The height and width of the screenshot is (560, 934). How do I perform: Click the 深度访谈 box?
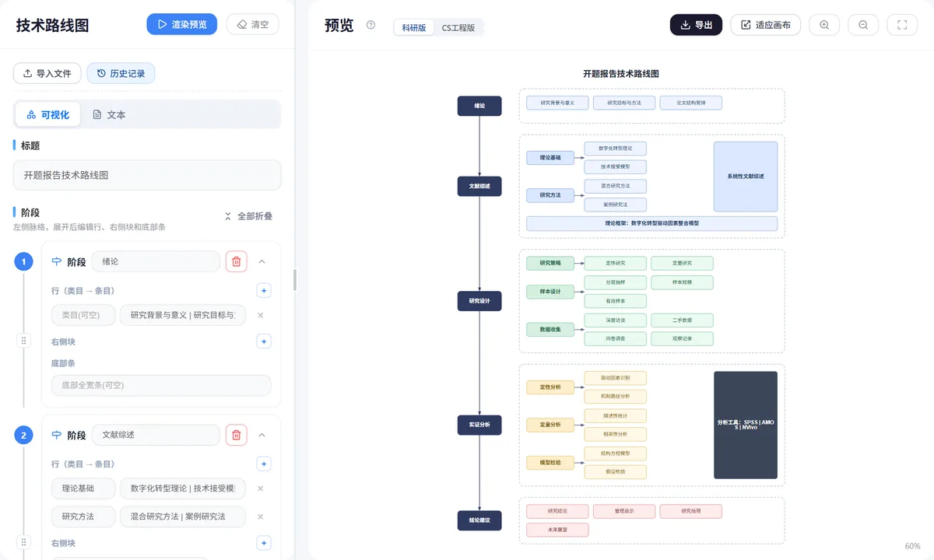(616, 320)
